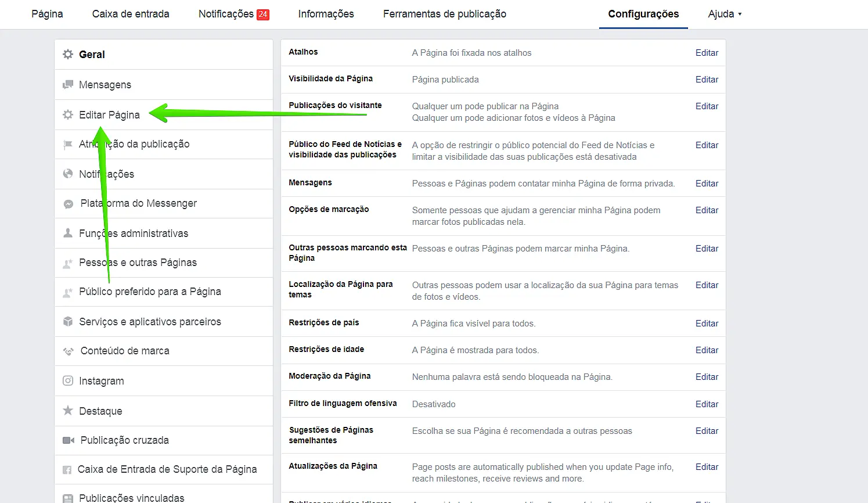Click the handshake icon for Conteúdo de marca
The width and height of the screenshot is (868, 503).
coord(69,351)
